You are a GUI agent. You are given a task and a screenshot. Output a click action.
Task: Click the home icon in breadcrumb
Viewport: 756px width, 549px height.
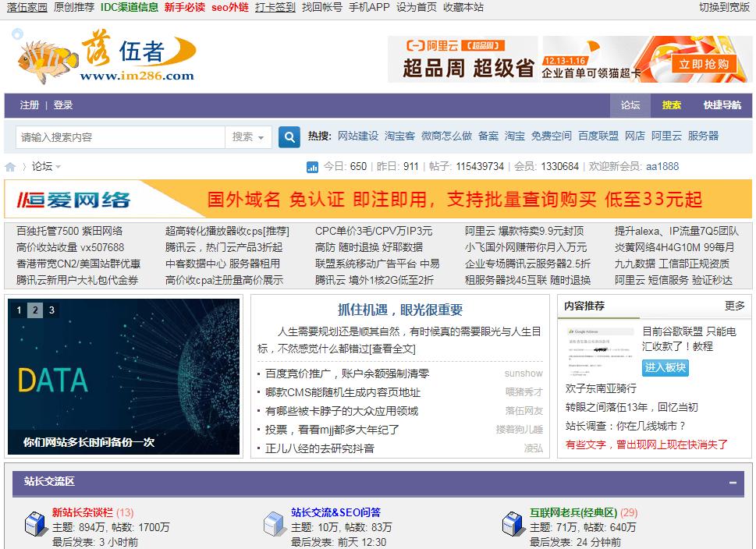pos(10,167)
